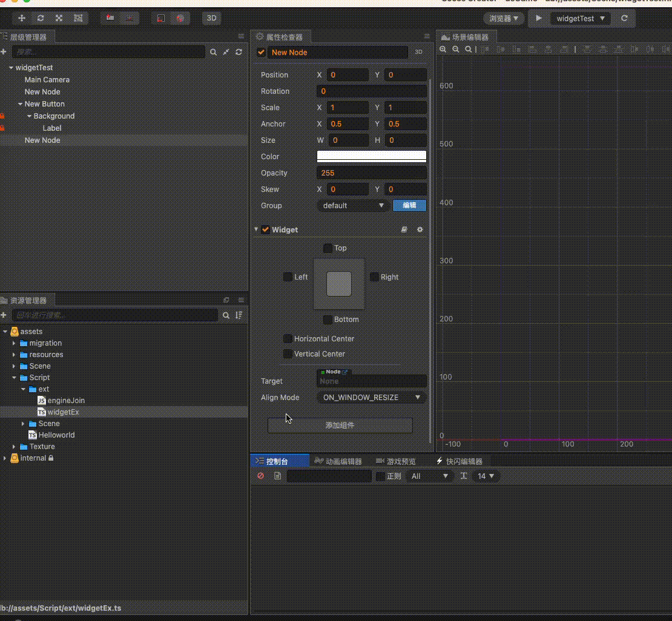The width and height of the screenshot is (672, 621).
Task: Click 添加组件 add component button
Action: pyautogui.click(x=340, y=425)
